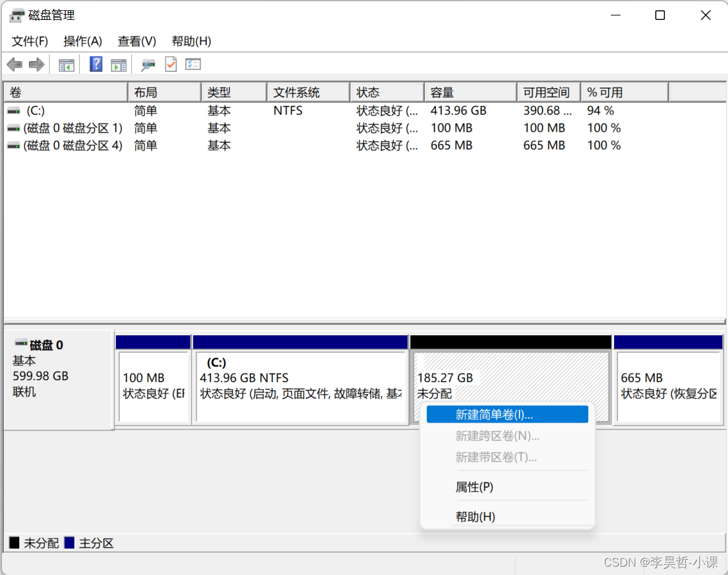Click the 磁盘 0 599.98 GB disk header
728x575 pixels.
[x=59, y=379]
